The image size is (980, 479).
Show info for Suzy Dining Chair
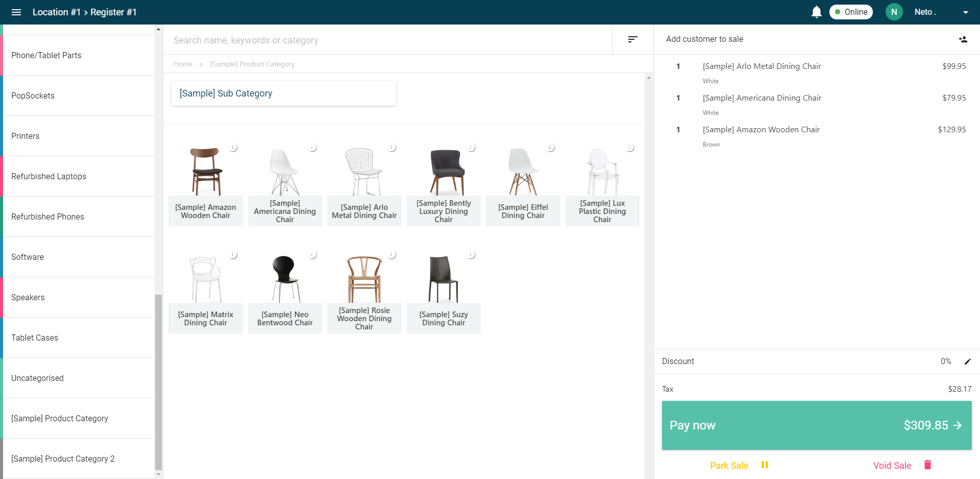click(x=472, y=255)
